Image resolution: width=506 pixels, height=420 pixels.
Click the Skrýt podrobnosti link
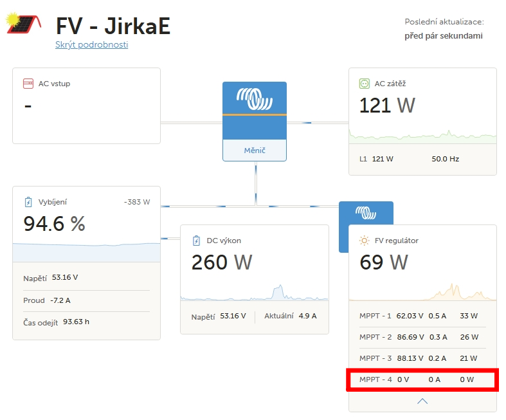92,44
